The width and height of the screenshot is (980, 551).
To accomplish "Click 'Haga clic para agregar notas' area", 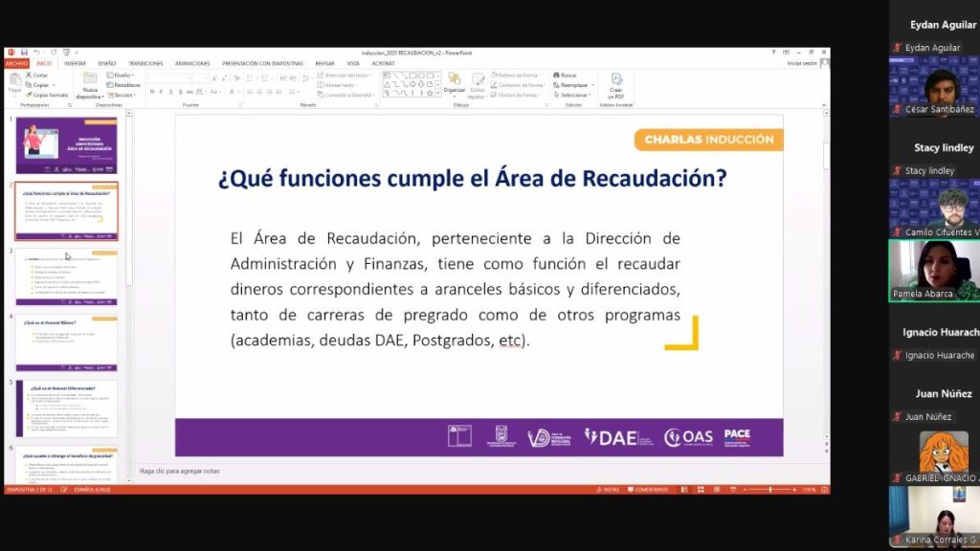I will coord(180,471).
